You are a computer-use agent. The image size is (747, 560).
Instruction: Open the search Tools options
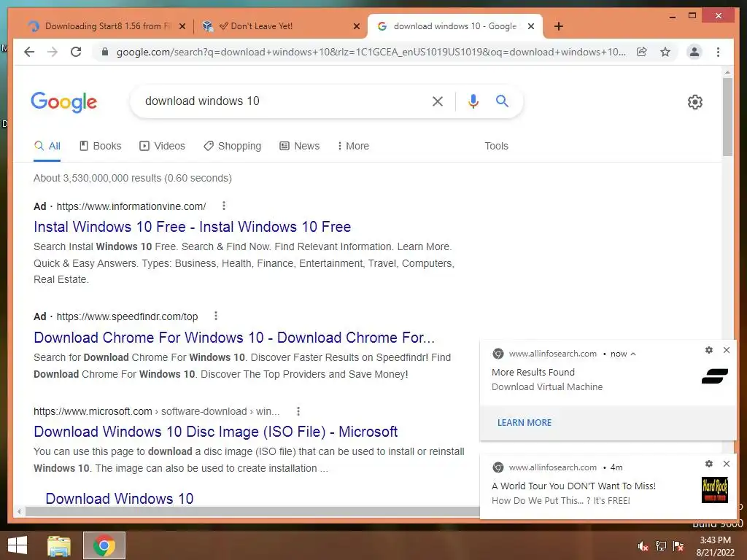click(496, 146)
